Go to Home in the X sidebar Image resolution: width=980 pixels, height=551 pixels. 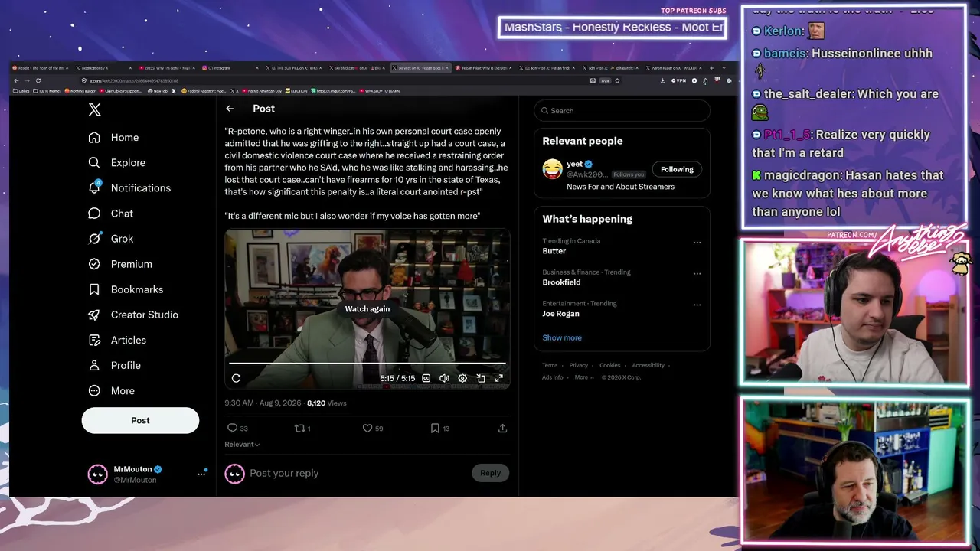(x=113, y=137)
